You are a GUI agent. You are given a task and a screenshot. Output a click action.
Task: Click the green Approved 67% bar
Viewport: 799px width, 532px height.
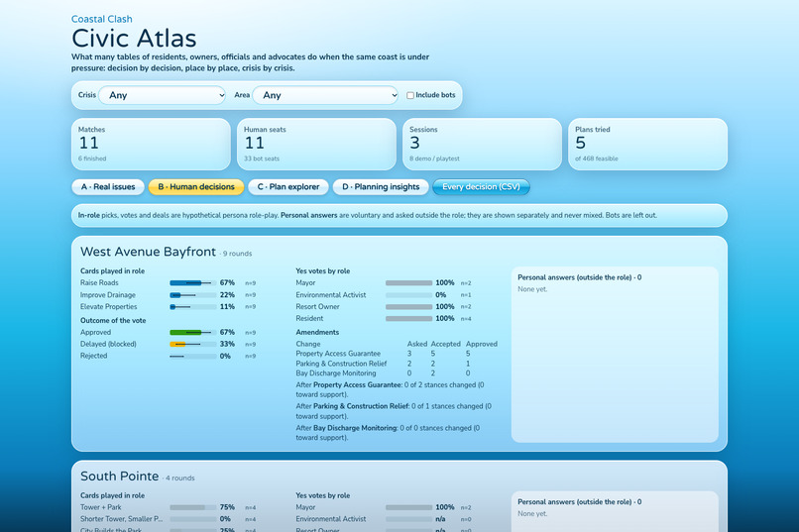193,332
